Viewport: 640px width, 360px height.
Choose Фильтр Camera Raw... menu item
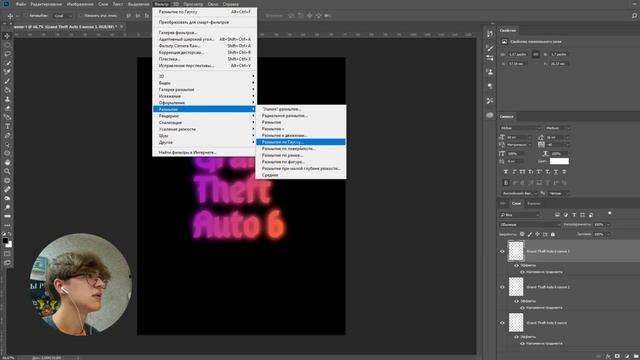coord(204,46)
